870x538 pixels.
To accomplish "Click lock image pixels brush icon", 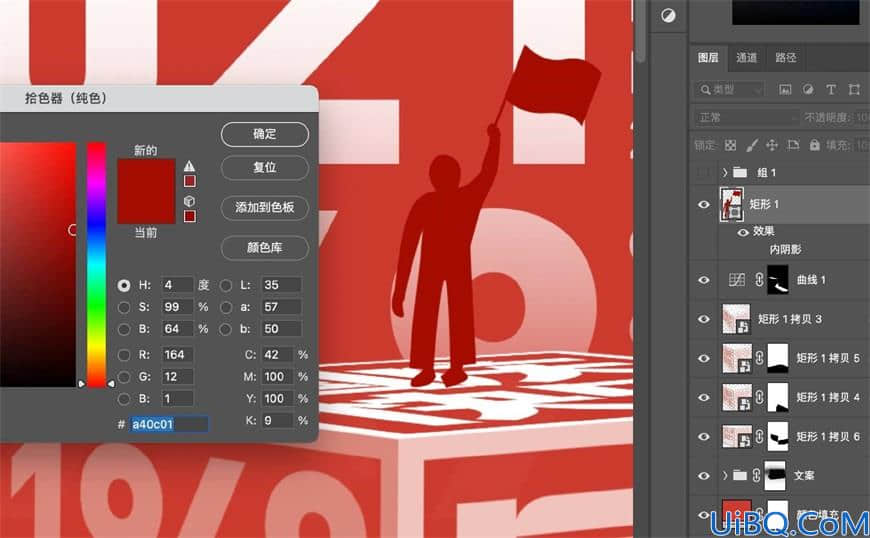I will 751,145.
